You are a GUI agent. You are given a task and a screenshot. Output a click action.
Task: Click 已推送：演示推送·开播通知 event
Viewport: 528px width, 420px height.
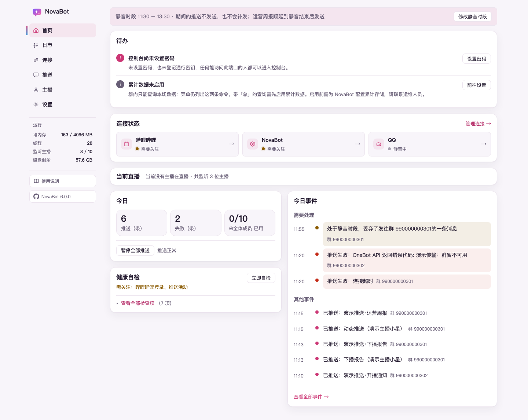[375, 375]
